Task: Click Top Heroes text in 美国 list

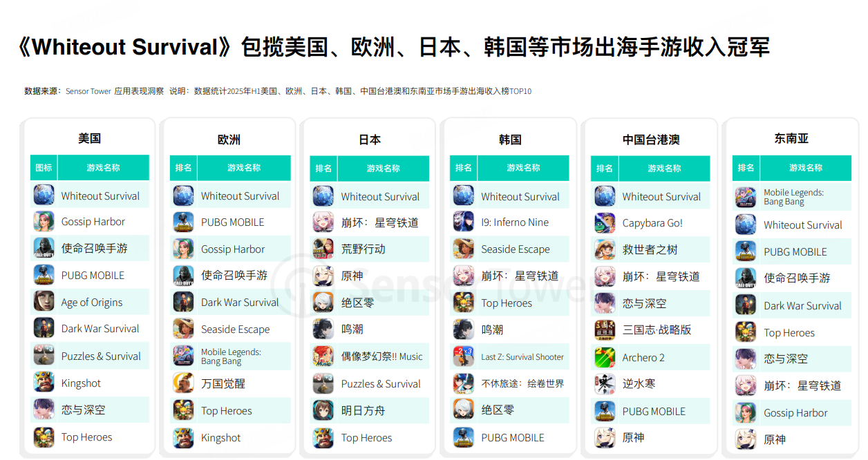Action: (x=86, y=437)
